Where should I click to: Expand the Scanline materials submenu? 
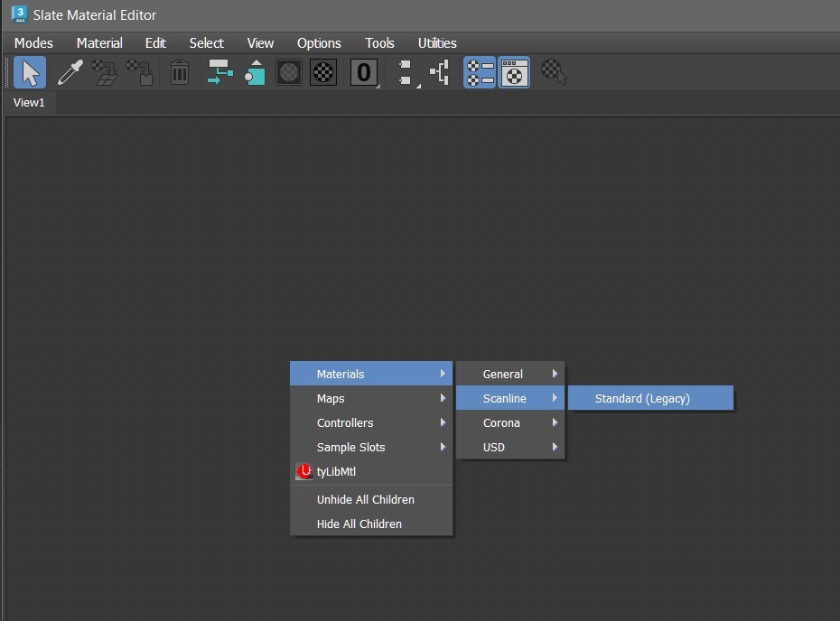coord(510,398)
